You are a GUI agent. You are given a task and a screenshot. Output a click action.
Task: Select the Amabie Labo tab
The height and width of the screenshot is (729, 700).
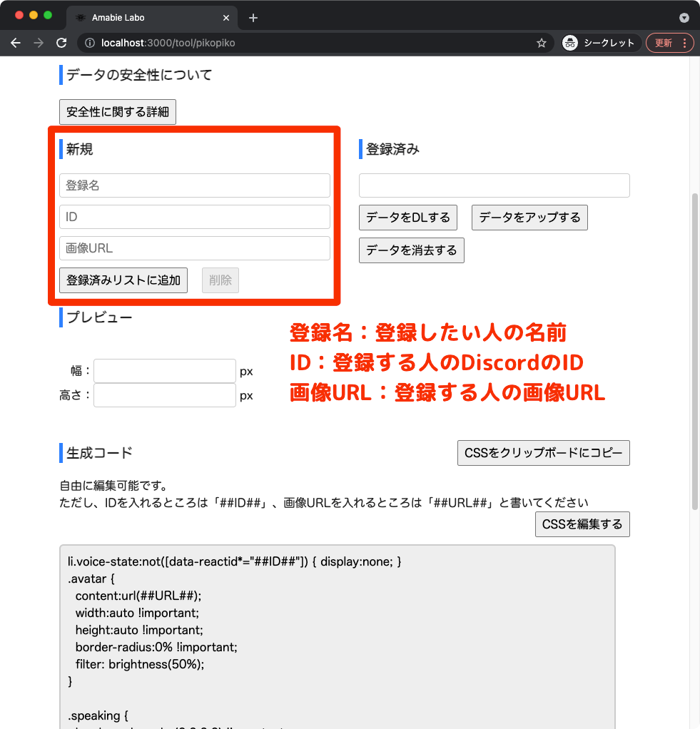coord(152,18)
